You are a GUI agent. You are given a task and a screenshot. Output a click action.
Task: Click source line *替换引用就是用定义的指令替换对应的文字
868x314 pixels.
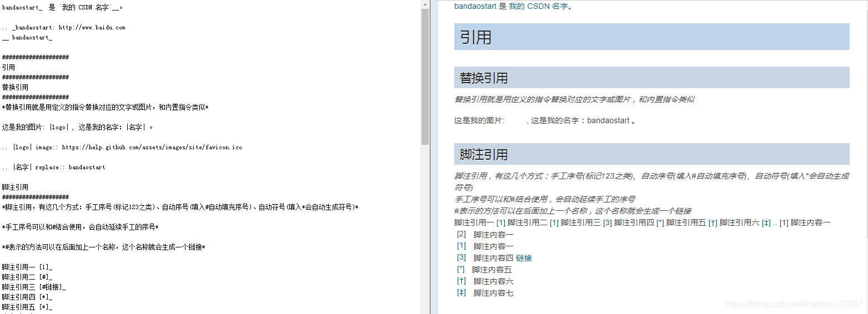(106, 107)
